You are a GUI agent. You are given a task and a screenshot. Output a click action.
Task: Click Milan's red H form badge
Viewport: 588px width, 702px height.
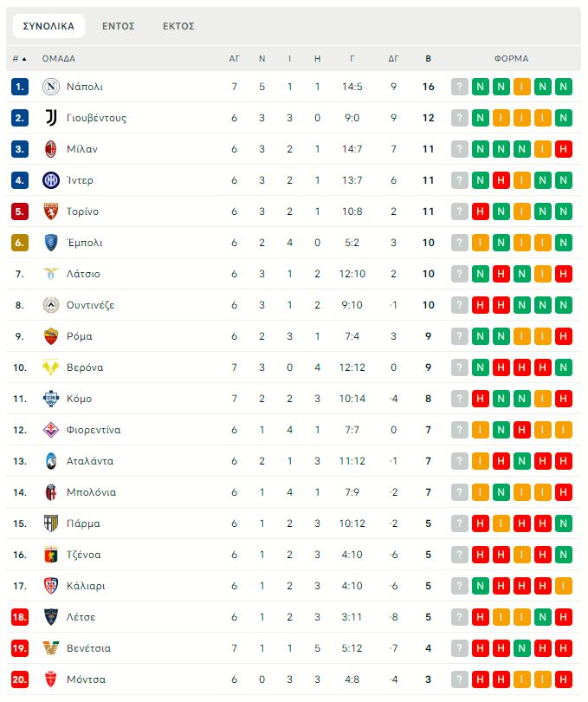coord(564,149)
